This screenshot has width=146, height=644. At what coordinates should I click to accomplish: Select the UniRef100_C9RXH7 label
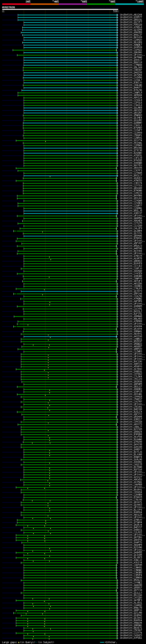point(131,70)
